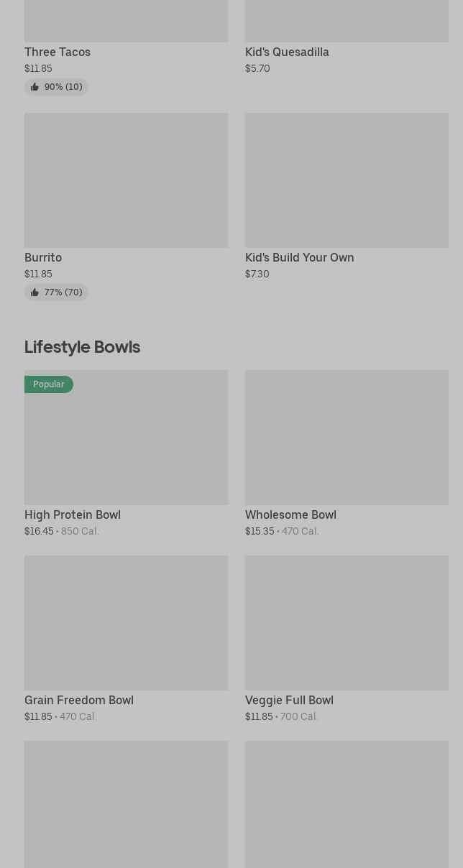Open the Grain Freedom Bowl title
This screenshot has width=463, height=868.
tap(79, 701)
